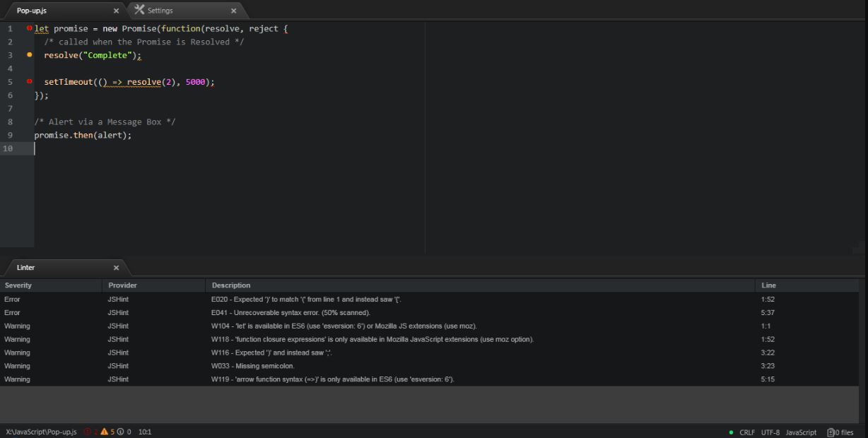Close the Linter panel tab
The width and height of the screenshot is (868, 438).
coord(116,268)
